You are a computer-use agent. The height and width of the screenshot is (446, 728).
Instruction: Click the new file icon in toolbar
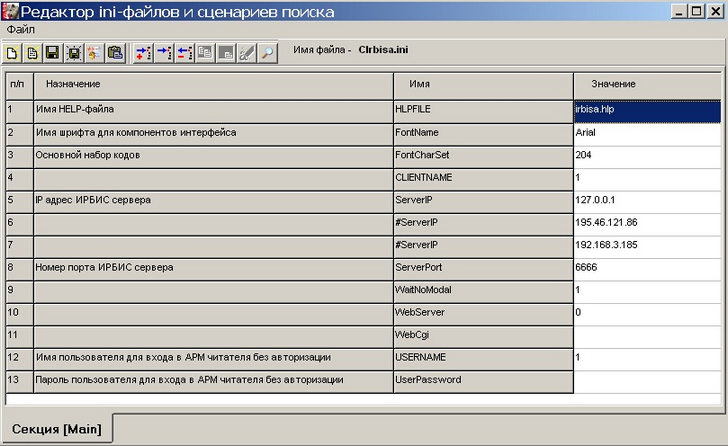point(12,52)
